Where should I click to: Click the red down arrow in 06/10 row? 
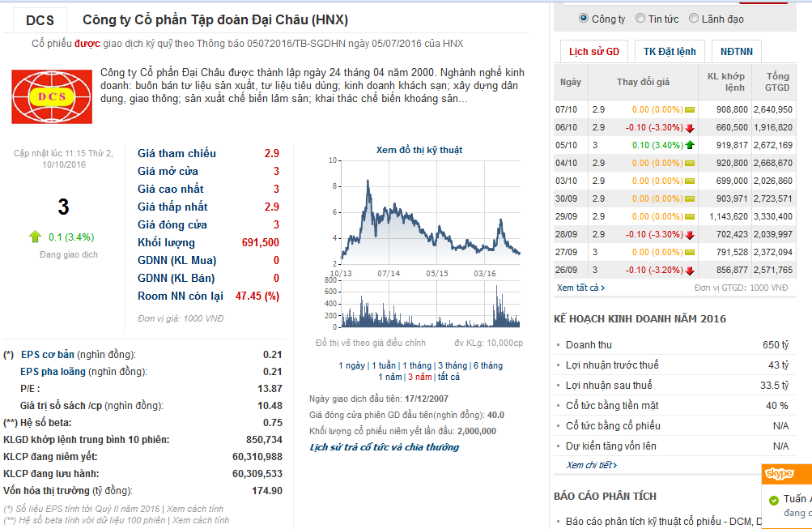[690, 128]
